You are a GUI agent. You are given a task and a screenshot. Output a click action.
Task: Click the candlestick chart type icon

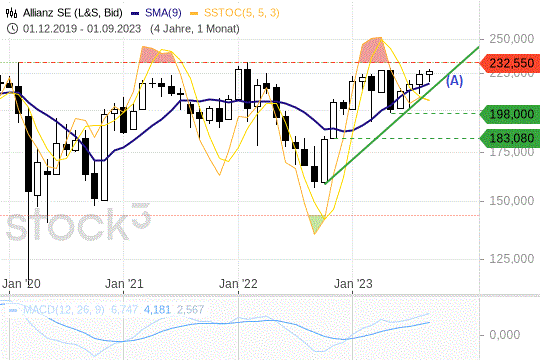tap(11, 13)
